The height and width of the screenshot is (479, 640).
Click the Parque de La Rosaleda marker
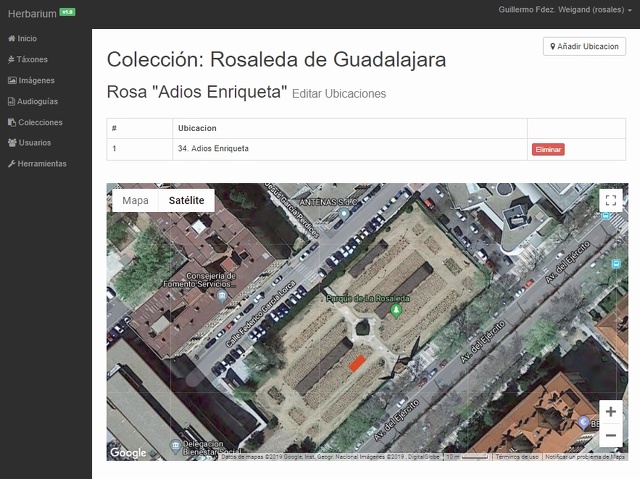point(396,310)
